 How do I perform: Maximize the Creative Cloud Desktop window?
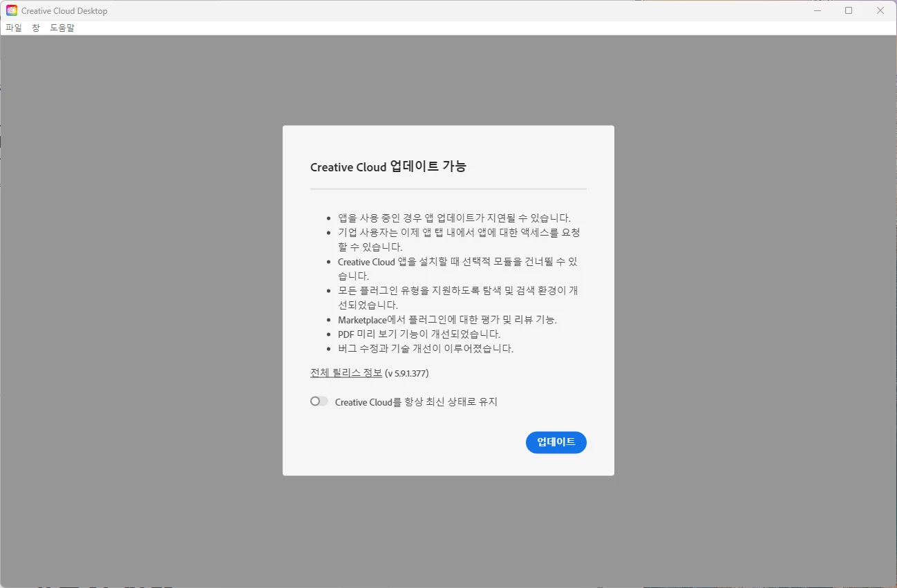point(849,10)
